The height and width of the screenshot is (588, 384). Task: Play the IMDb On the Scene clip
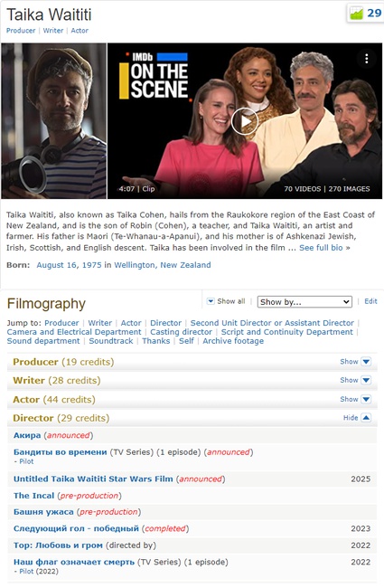coord(244,121)
